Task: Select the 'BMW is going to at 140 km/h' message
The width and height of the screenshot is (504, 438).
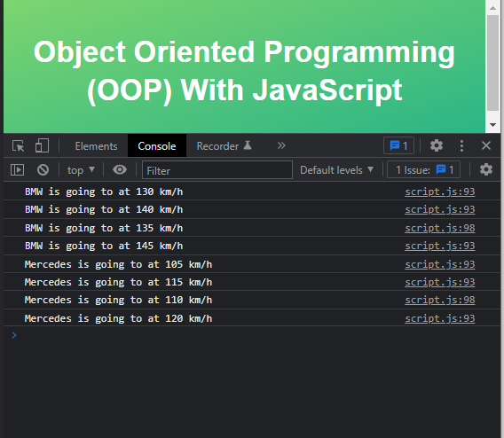Action: 104,209
